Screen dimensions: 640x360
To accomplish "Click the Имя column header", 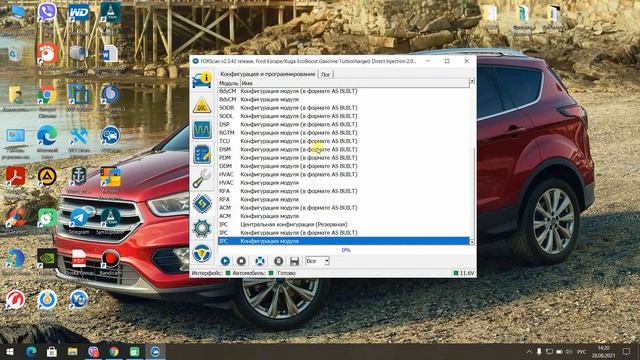I will coord(354,83).
